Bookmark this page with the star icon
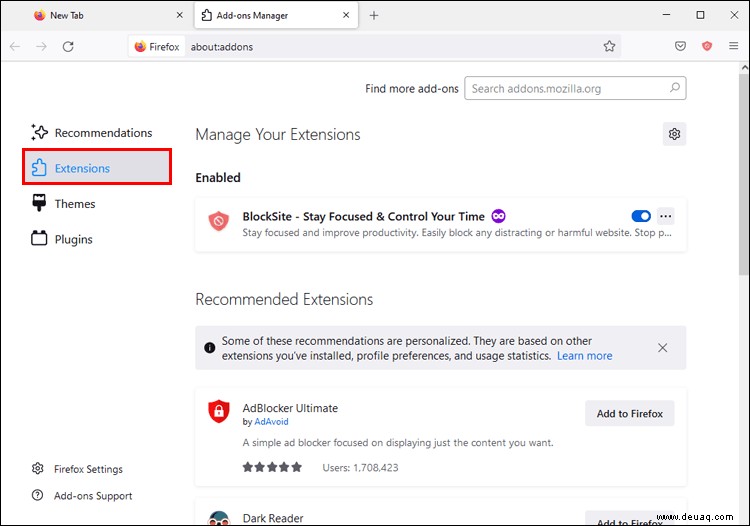 tap(609, 46)
